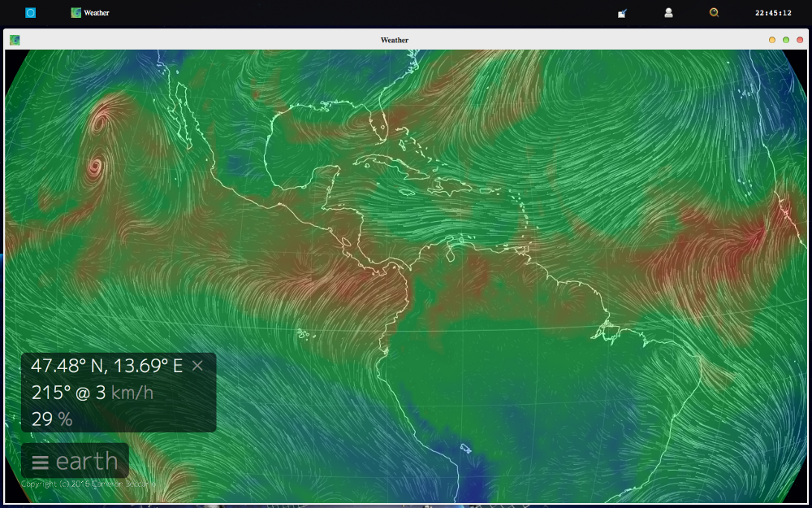812x508 pixels.
Task: Maximize the Weather window with green button
Action: click(x=786, y=40)
